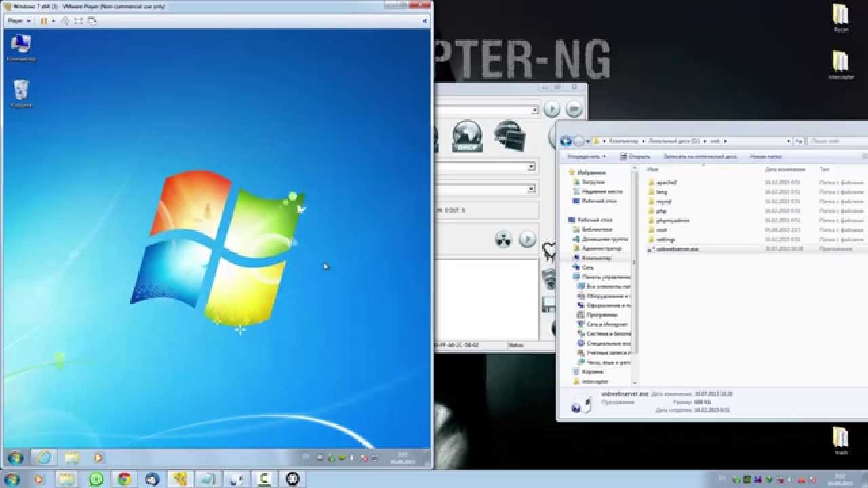Click the heart icon in Intercepter

549,251
